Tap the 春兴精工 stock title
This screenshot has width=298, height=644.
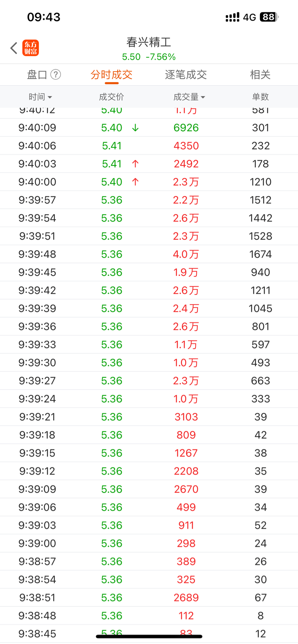[x=149, y=42]
